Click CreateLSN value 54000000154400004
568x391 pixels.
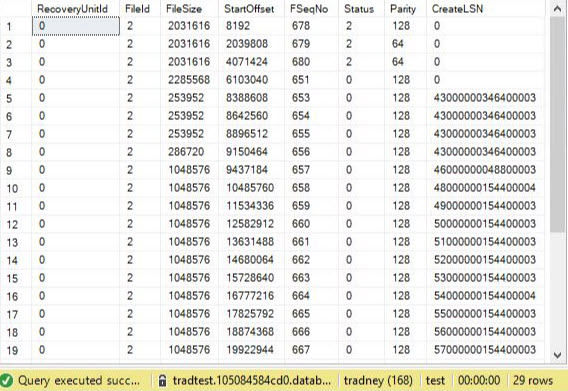485,296
